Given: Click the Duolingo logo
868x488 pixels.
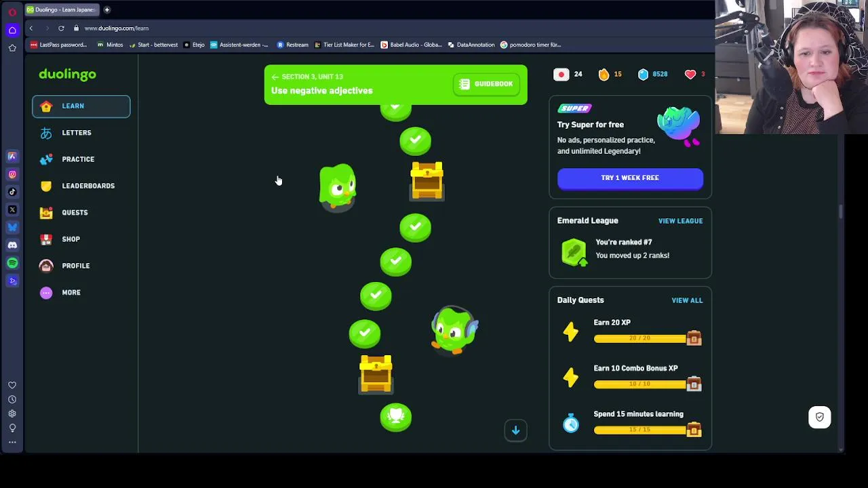Looking at the screenshot, I should pos(67,75).
